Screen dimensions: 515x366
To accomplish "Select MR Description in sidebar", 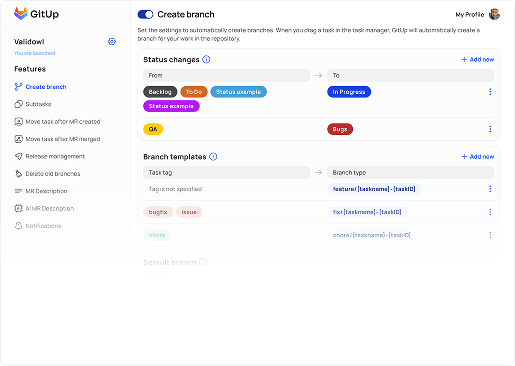I will coord(41,191).
